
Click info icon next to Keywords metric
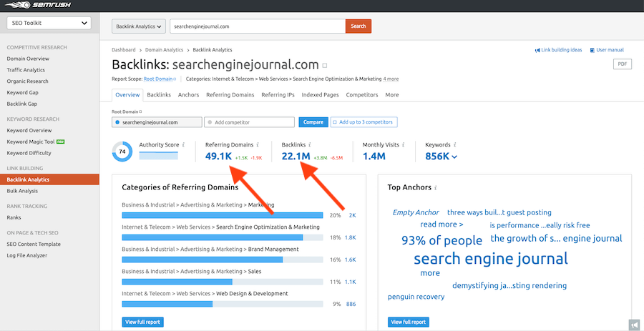(x=455, y=145)
